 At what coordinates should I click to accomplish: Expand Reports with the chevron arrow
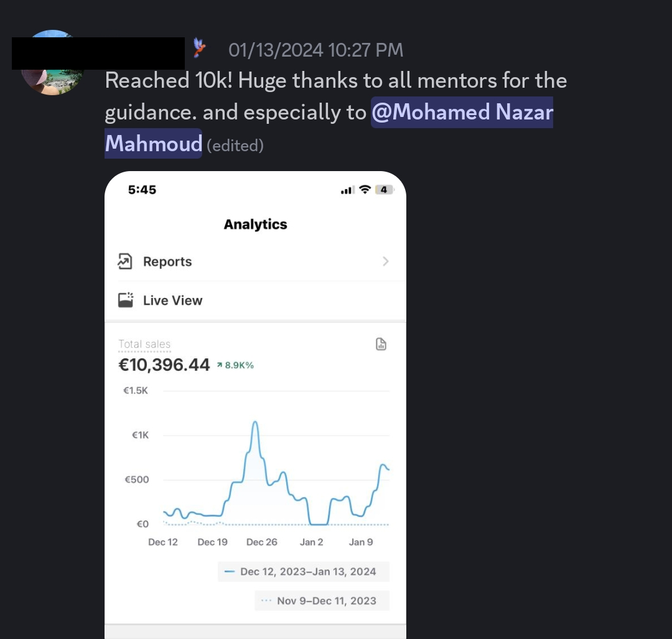(386, 261)
